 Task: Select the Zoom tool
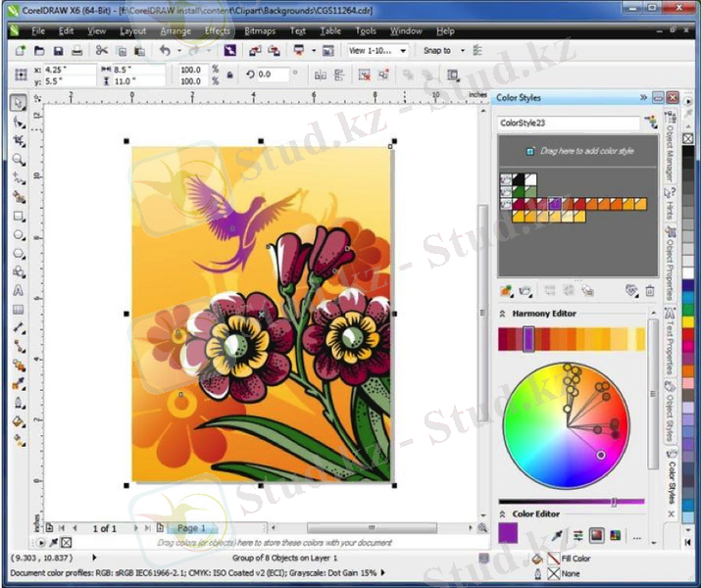click(x=19, y=160)
